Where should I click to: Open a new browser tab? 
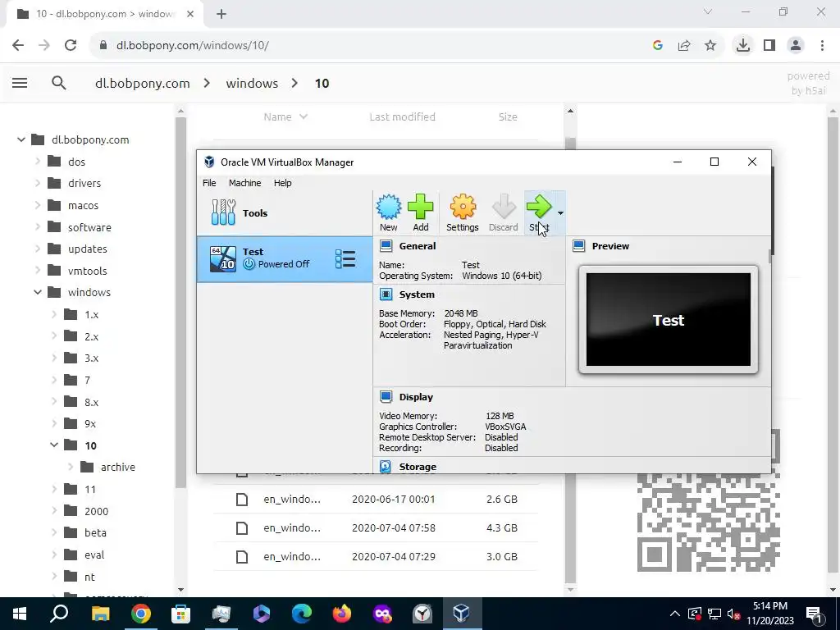point(221,14)
